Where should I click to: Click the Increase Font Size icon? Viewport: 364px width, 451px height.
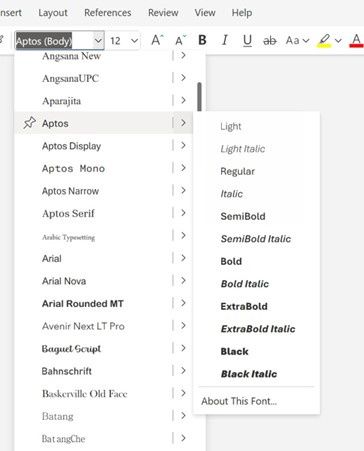tap(157, 40)
